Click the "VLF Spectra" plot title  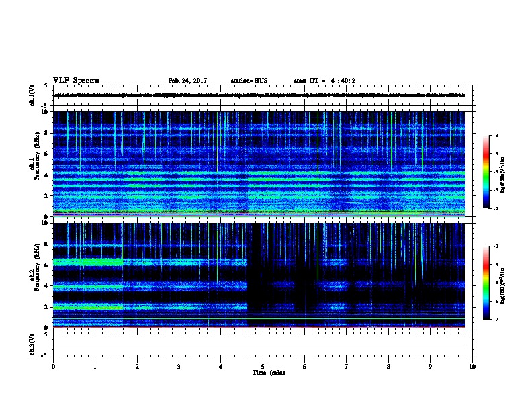76,81
